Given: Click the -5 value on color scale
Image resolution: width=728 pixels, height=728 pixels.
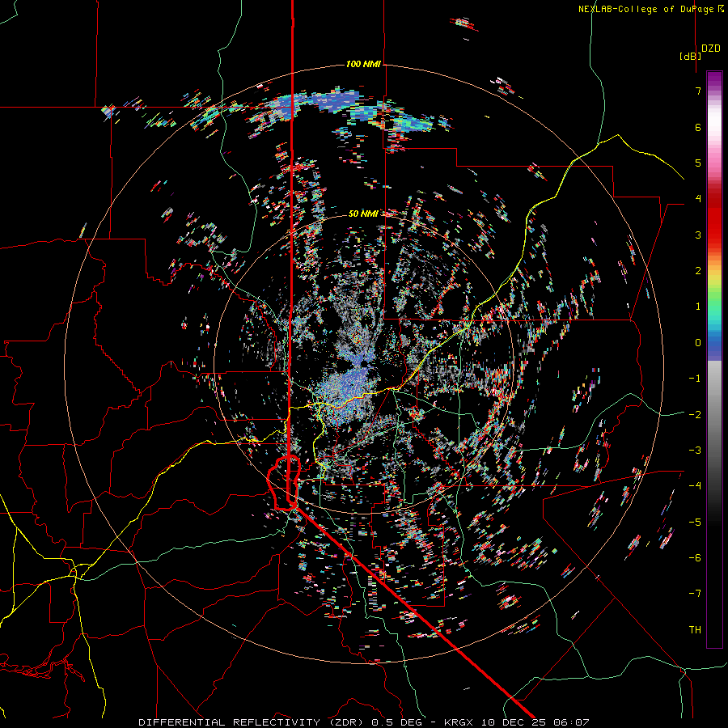Looking at the screenshot, I should (x=695, y=523).
